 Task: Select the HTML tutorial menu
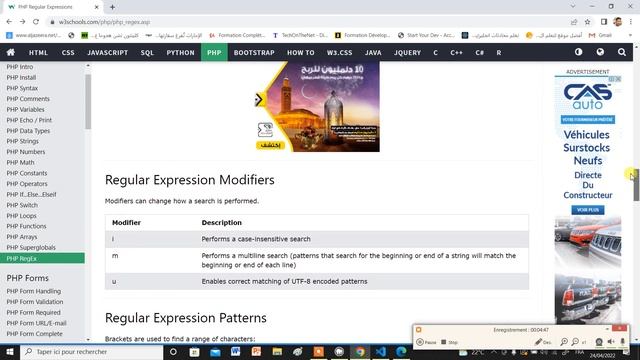(38, 52)
